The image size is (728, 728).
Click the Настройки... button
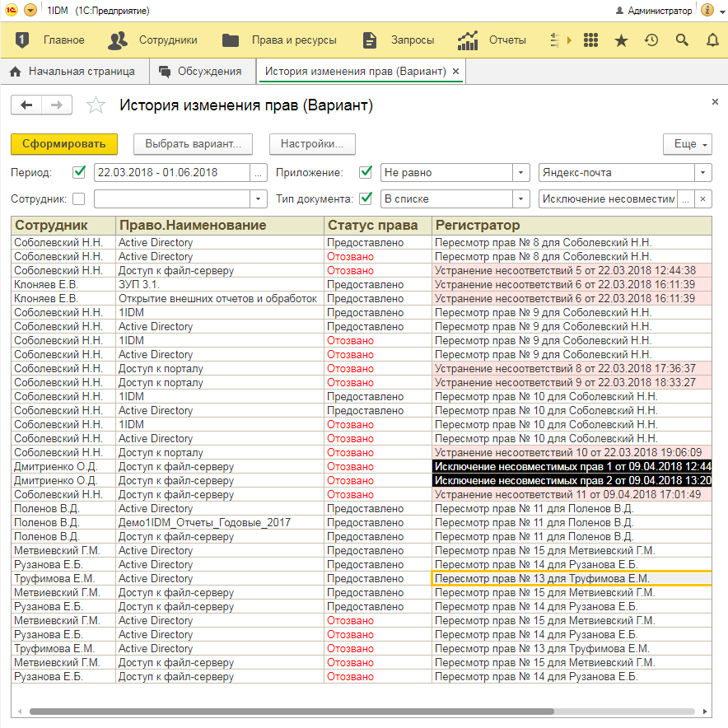pos(311,144)
